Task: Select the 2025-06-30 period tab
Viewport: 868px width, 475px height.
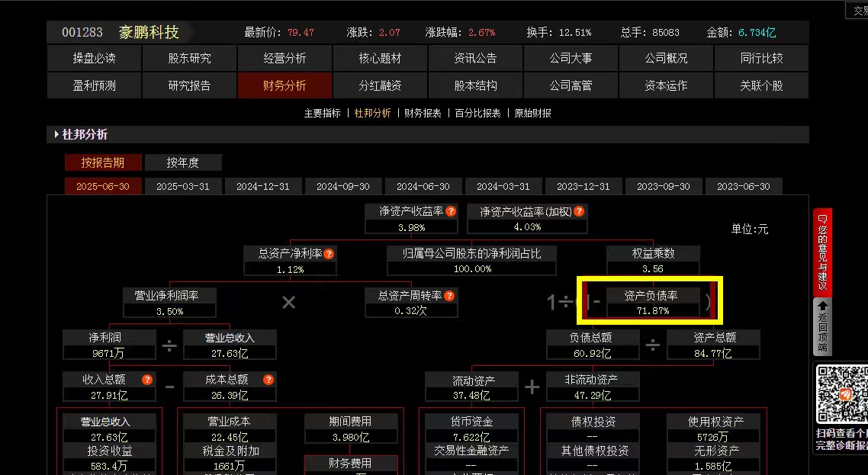Action: click(103, 186)
